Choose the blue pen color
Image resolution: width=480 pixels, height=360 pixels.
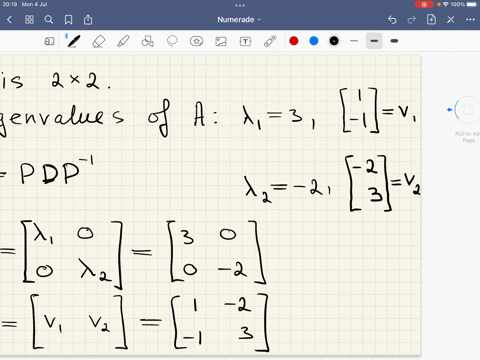(314, 41)
